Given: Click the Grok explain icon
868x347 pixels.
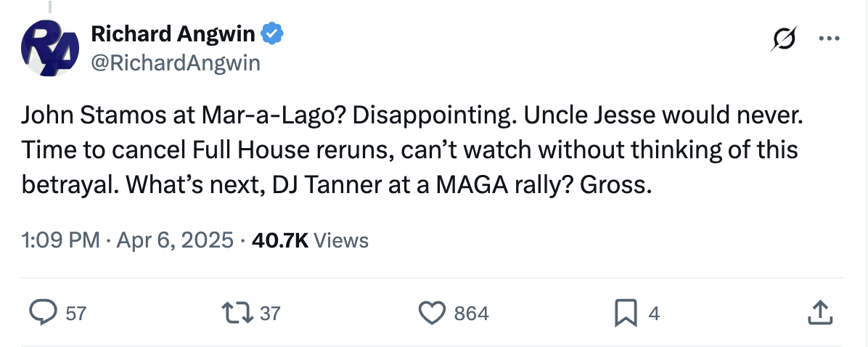Looking at the screenshot, I should 785,38.
